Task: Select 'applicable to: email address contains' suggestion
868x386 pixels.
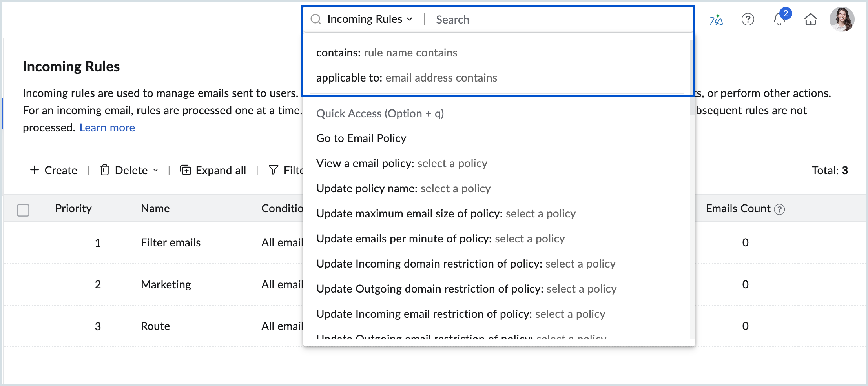Action: pos(407,78)
